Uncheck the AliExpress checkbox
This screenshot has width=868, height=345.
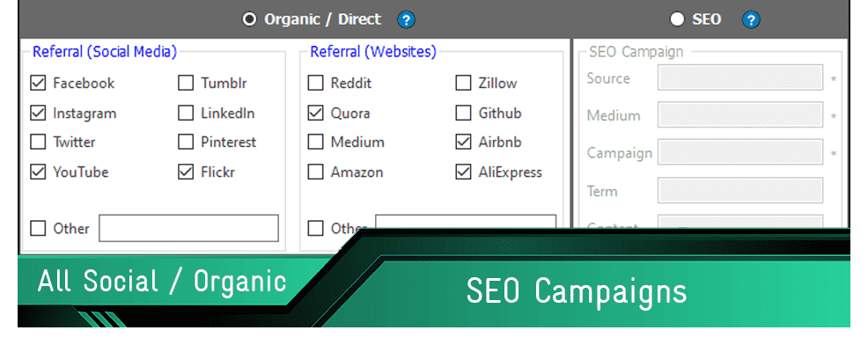click(x=463, y=172)
